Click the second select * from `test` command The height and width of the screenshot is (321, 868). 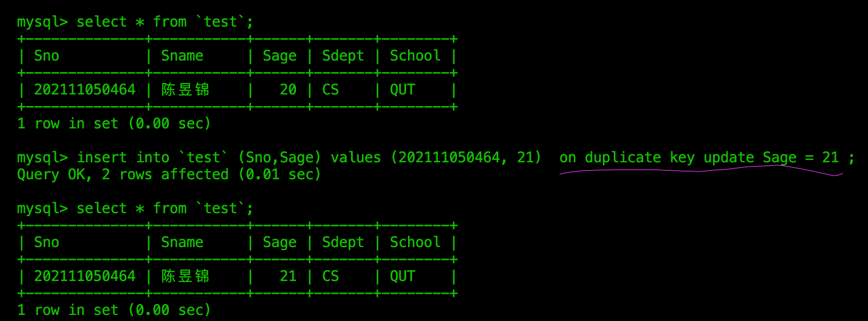click(165, 208)
